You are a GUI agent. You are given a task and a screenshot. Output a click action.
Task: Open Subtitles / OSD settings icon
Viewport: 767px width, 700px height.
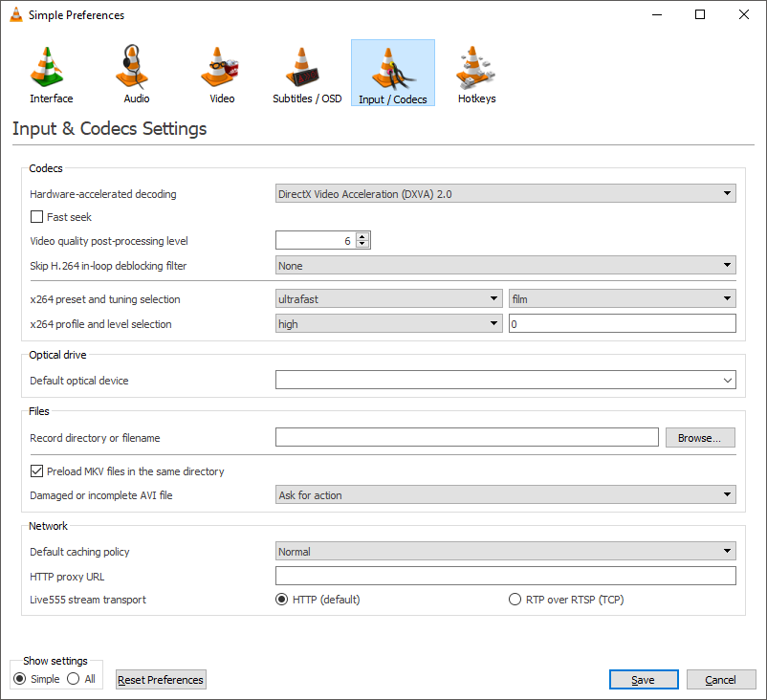[302, 67]
